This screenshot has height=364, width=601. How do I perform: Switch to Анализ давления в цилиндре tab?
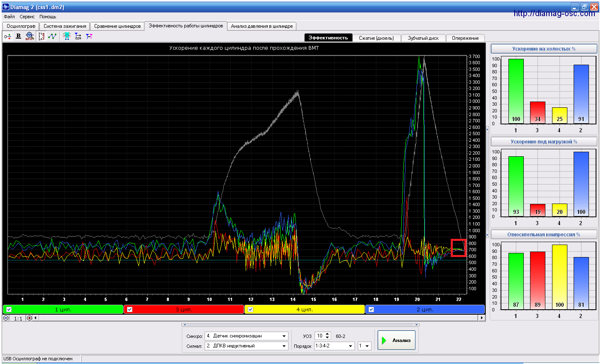click(x=262, y=26)
